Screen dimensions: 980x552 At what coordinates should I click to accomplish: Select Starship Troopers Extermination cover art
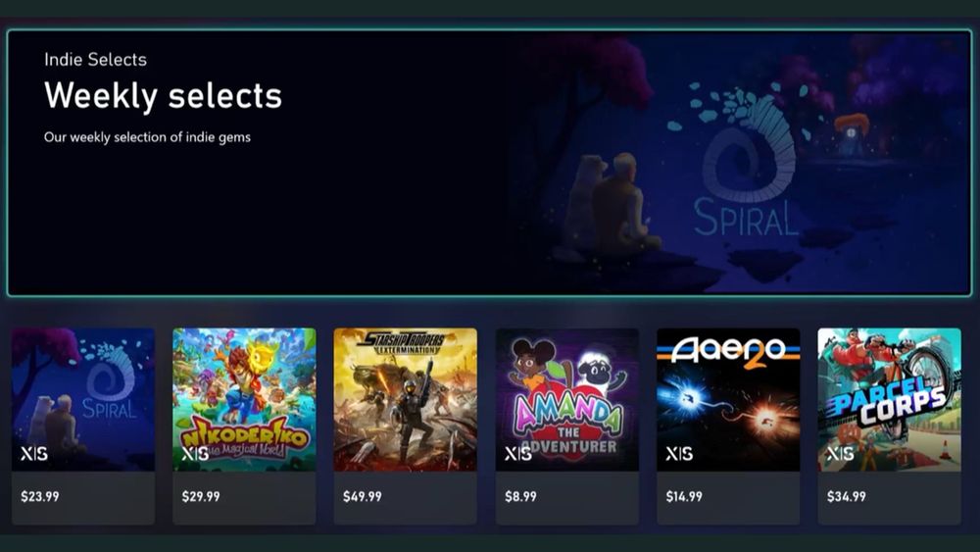click(x=405, y=399)
